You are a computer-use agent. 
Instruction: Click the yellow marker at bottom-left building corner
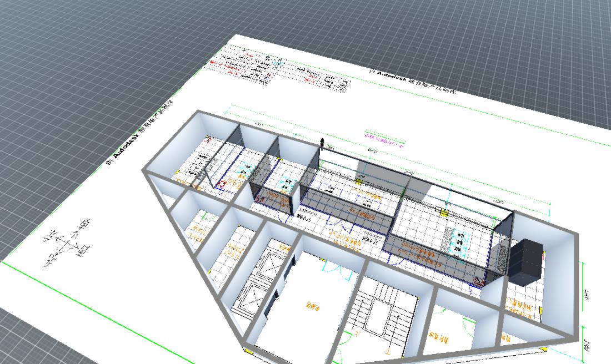[x=248, y=351]
